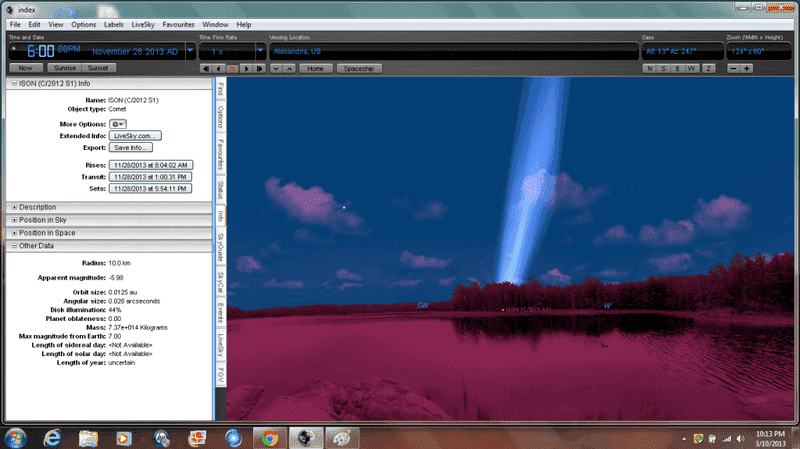Image resolution: width=800 pixels, height=449 pixels.
Task: Click the Sets time 5:54:11 PM button
Action: (150, 189)
